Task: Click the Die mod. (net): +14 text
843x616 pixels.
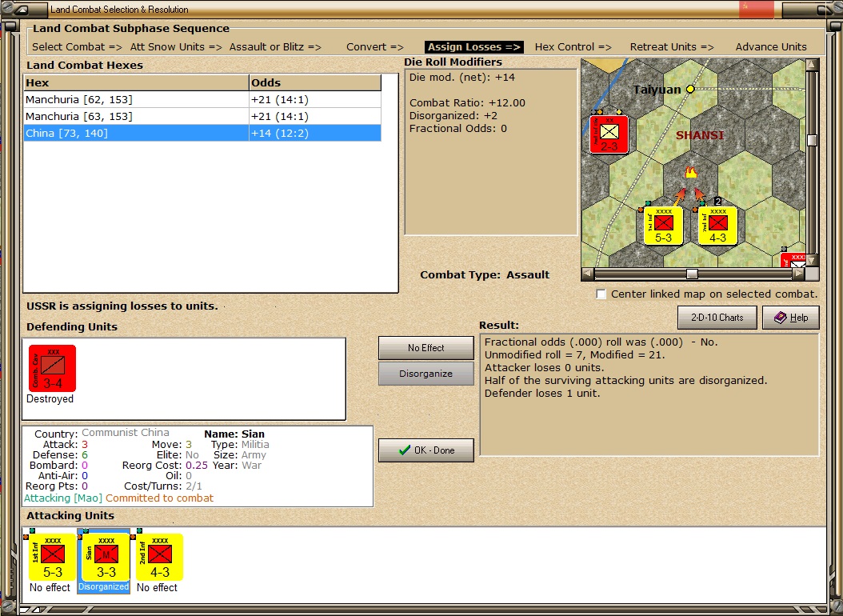Action: [461, 78]
